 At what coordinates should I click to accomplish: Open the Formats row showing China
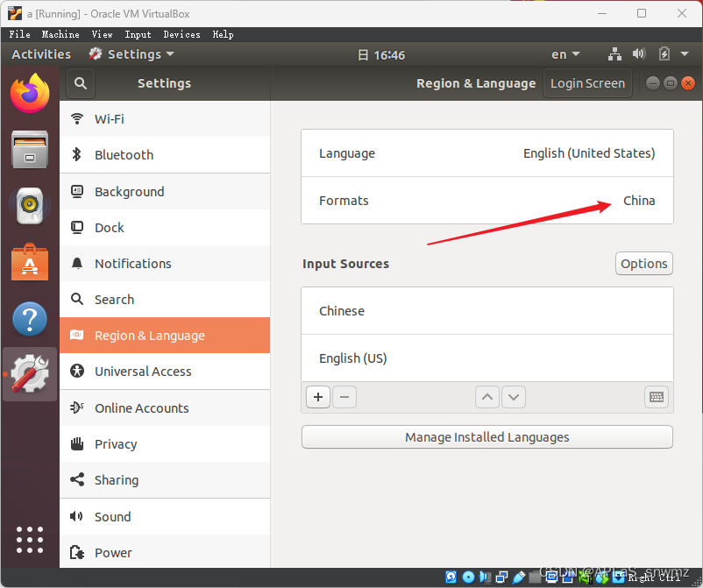pyautogui.click(x=486, y=201)
